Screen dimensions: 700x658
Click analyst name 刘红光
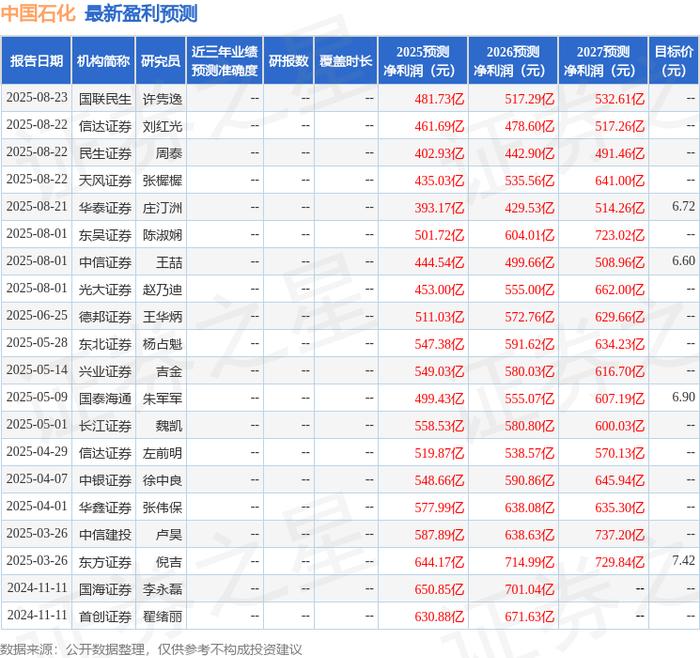162,126
